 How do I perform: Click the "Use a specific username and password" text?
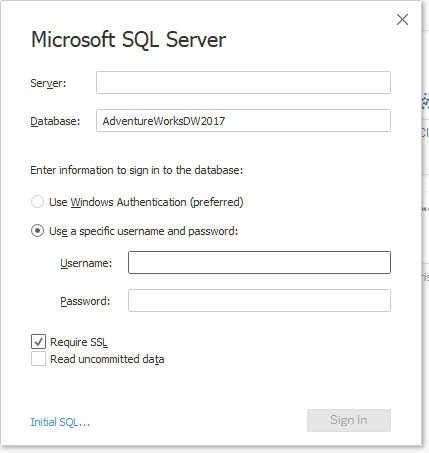pyautogui.click(x=143, y=231)
